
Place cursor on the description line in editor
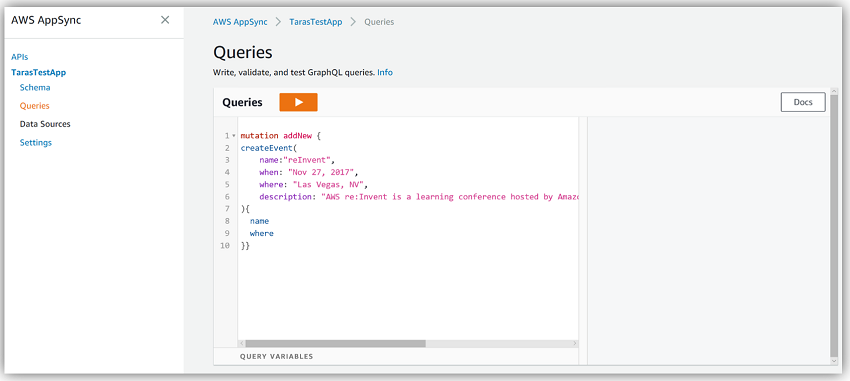coord(410,197)
